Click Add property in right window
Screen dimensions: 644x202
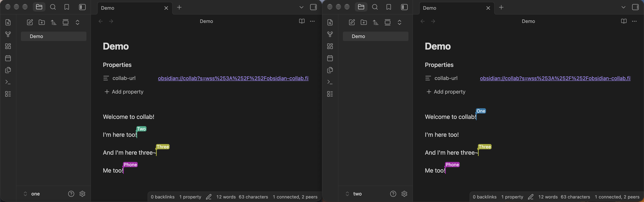click(446, 92)
